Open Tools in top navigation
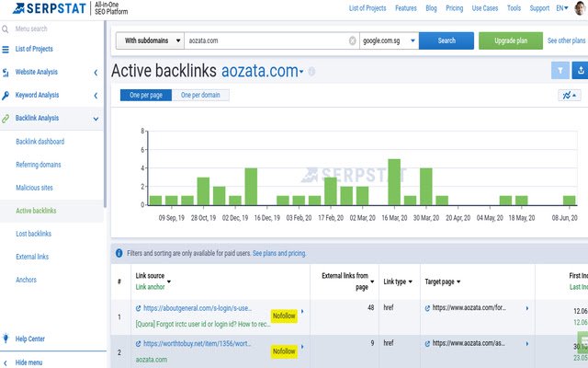 [x=514, y=8]
